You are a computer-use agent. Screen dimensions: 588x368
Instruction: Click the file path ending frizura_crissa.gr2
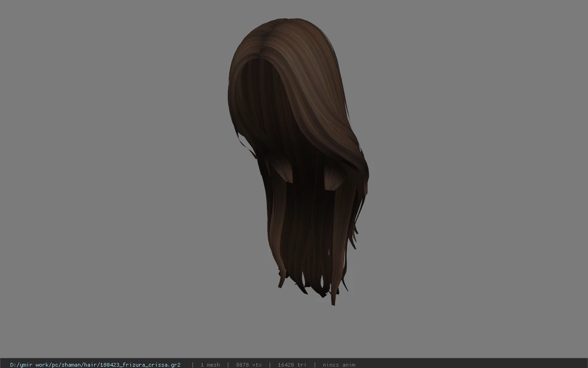[95, 365]
